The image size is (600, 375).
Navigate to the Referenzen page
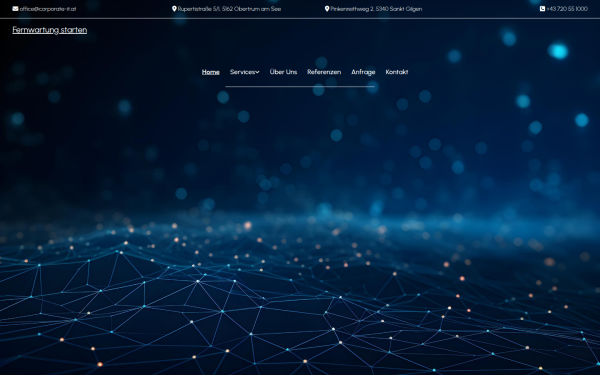pos(324,72)
